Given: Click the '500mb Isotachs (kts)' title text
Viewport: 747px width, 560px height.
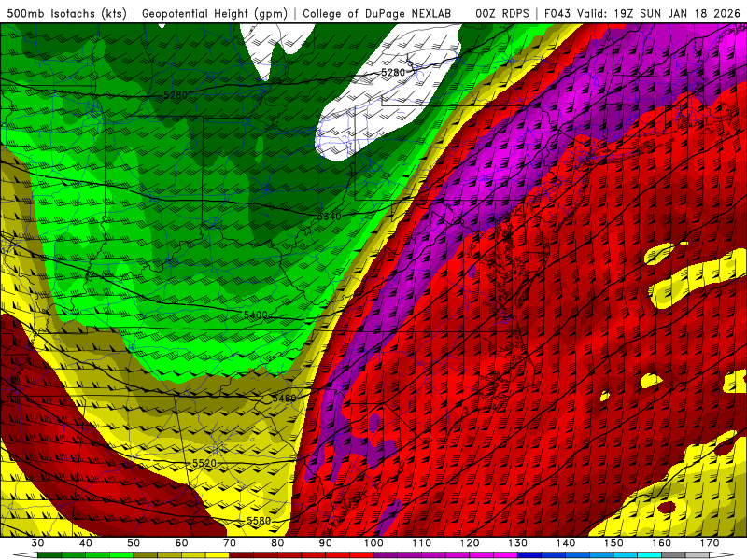Looking at the screenshot, I should click(x=67, y=13).
